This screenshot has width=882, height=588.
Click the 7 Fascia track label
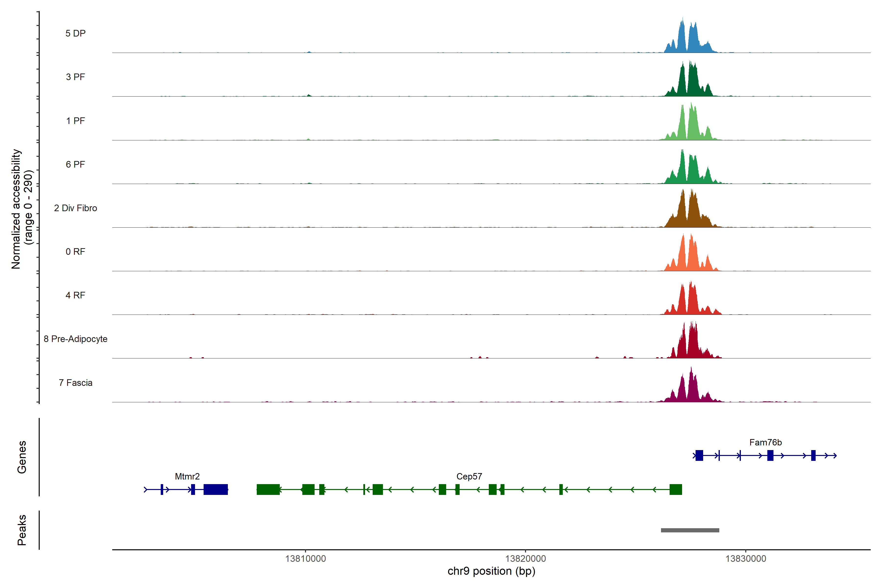(x=75, y=382)
